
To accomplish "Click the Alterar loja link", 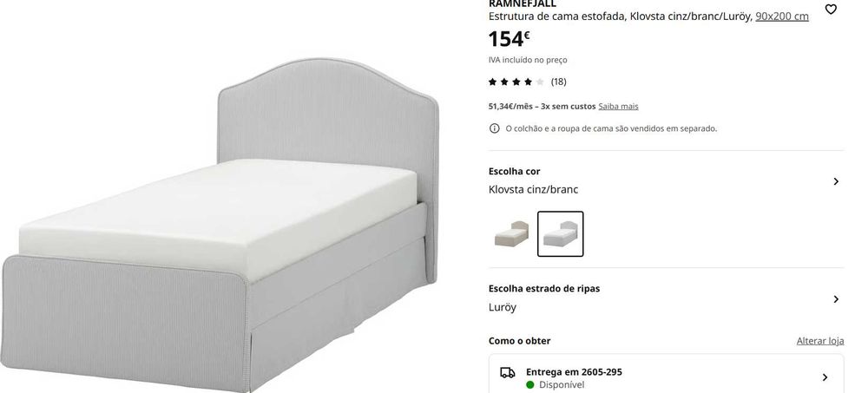I will 820,341.
